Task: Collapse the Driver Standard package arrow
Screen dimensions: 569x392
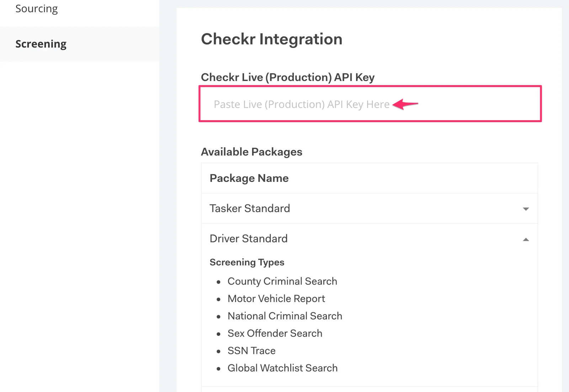Action: pyautogui.click(x=526, y=239)
